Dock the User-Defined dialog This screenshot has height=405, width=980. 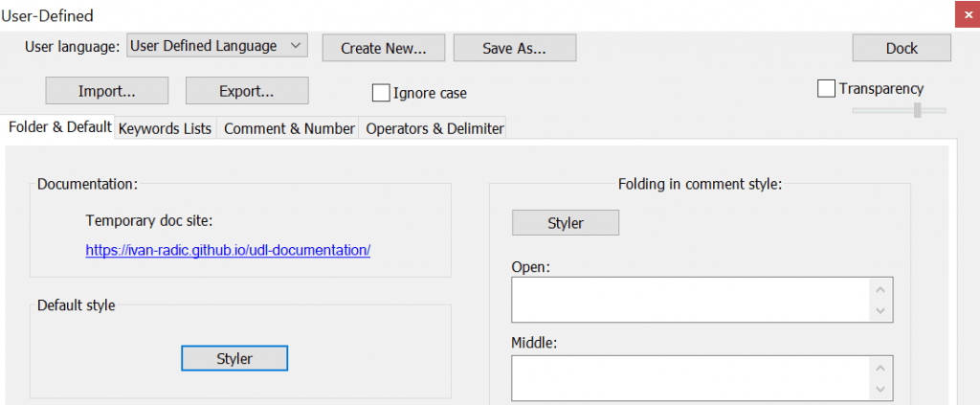pyautogui.click(x=902, y=48)
